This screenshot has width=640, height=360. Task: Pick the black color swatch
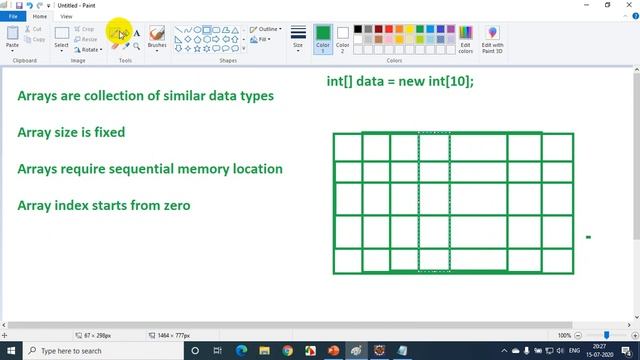pos(358,29)
